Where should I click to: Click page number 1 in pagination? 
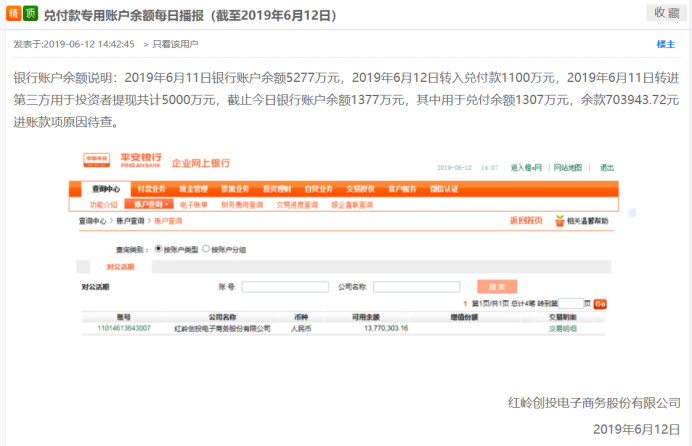tap(465, 304)
